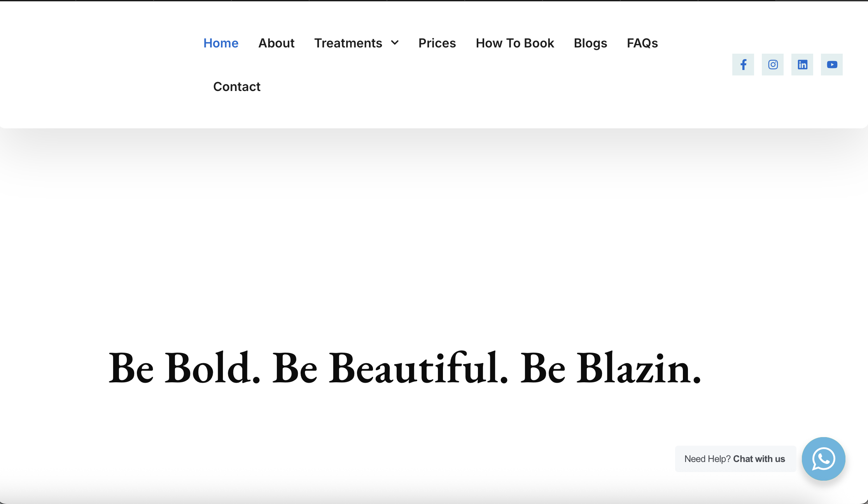The image size is (868, 504).
Task: Expand the Treatments dropdown chevron
Action: (x=395, y=43)
